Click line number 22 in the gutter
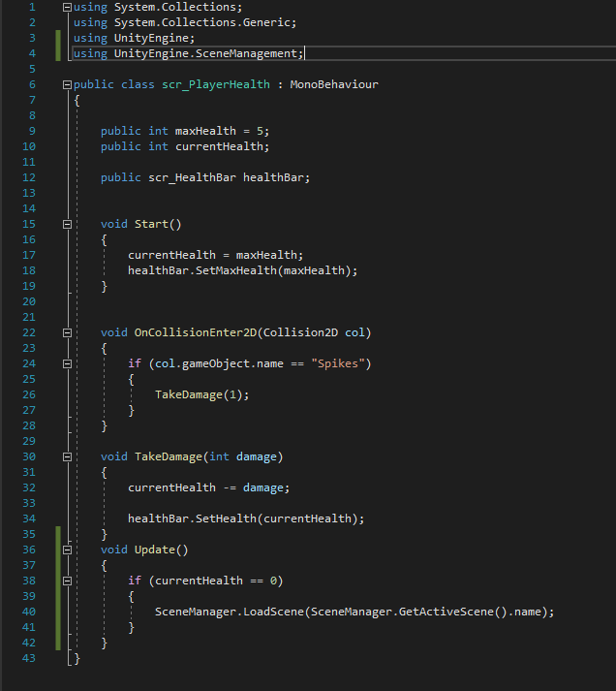Screen dimensions: 616x691 pyautogui.click(x=29, y=332)
